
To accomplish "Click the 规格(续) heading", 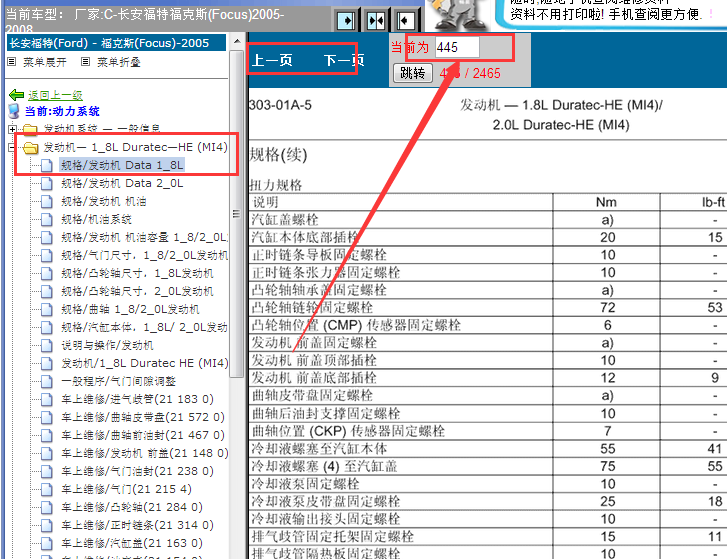I will click(278, 155).
